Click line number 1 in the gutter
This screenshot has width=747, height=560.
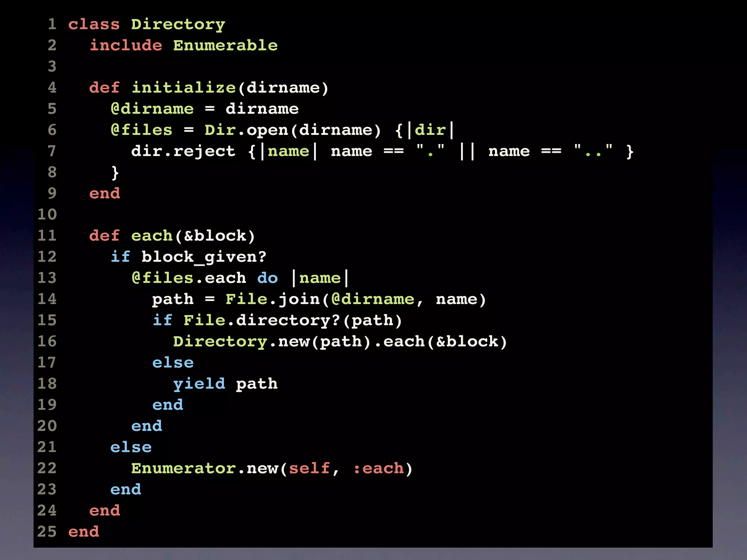click(52, 24)
